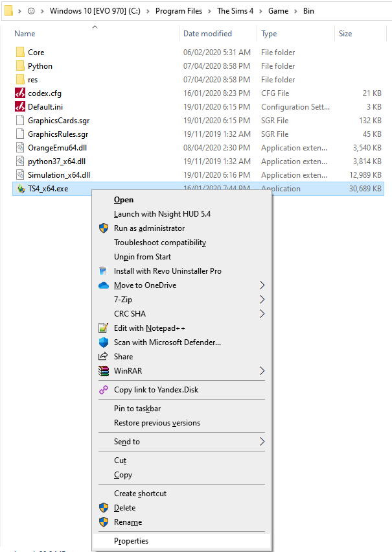Screen dimensions: 392x552
Task: Click the CFG File type cell
Action: pyautogui.click(x=275, y=93)
